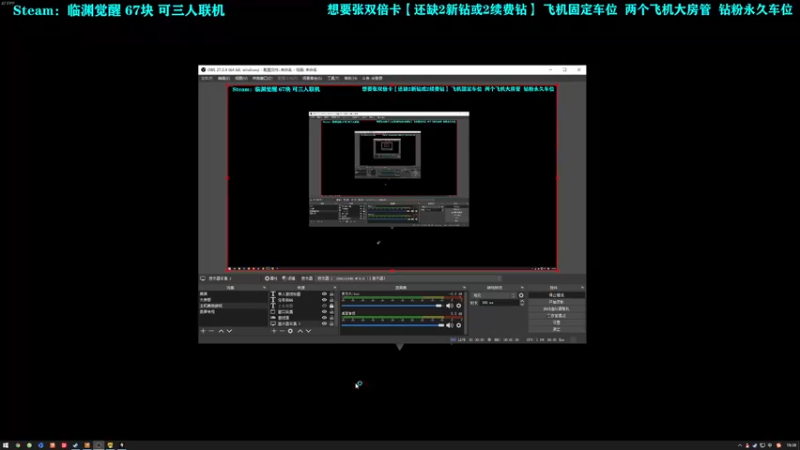Open the Edit menu in OBS
Screen dimensions: 800x450
[223, 79]
